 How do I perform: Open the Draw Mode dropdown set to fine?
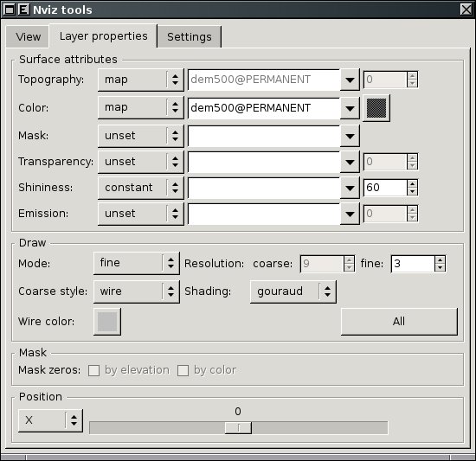(137, 263)
